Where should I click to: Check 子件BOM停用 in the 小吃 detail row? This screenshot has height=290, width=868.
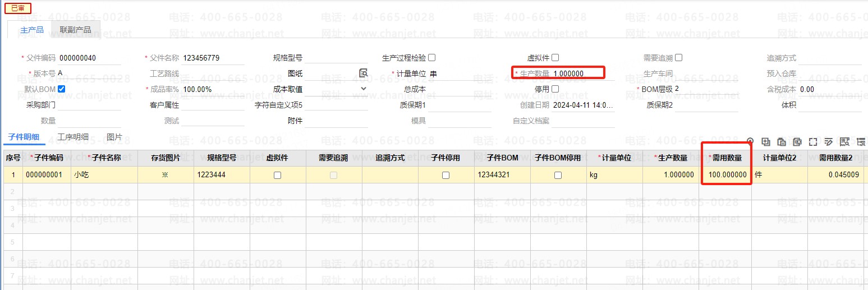pyautogui.click(x=558, y=175)
